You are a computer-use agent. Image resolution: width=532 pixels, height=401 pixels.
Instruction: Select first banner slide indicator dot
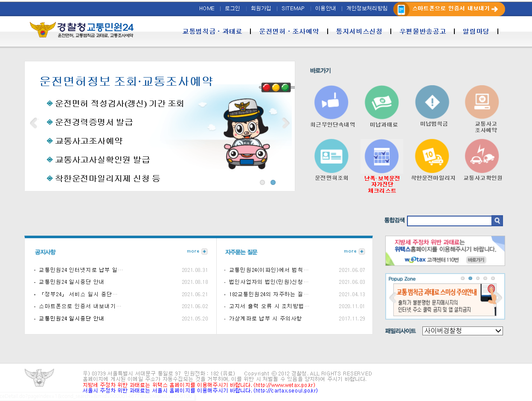262,182
